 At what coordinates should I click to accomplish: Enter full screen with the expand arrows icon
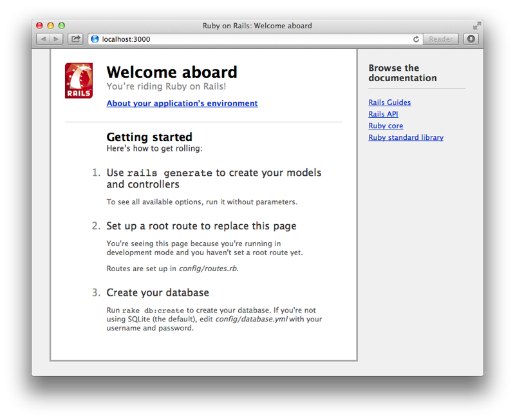pyautogui.click(x=476, y=26)
